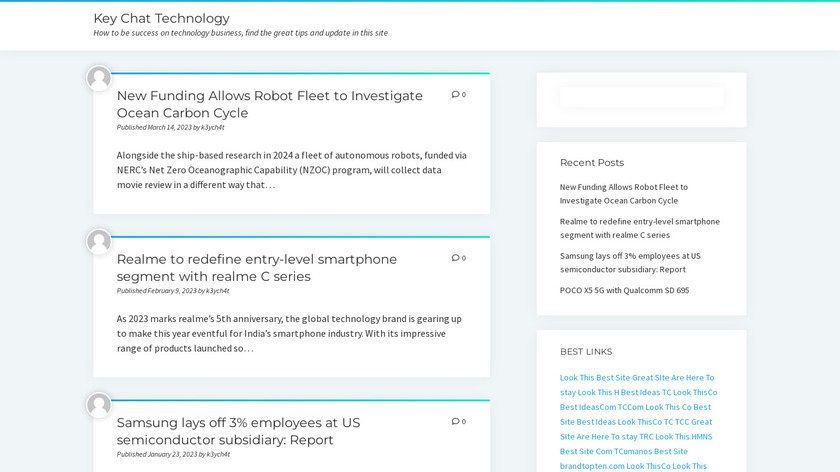Click the avatar icon beside the Samsung post
840x472 pixels.
99,405
